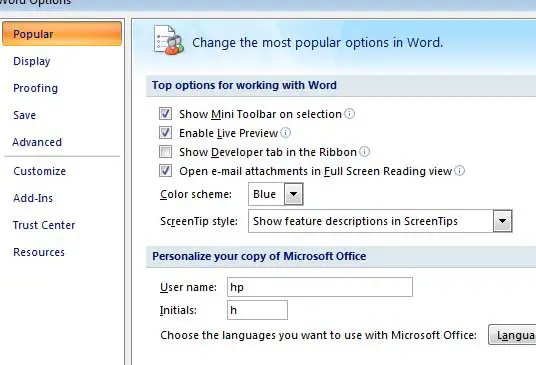Click the Initials label
Viewport: 536px width, 365px height.
point(178,310)
